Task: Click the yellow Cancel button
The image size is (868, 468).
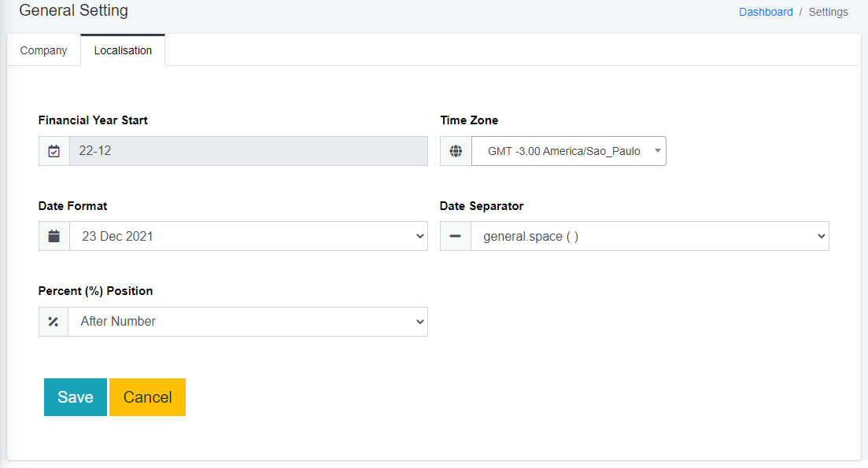Action: [147, 397]
